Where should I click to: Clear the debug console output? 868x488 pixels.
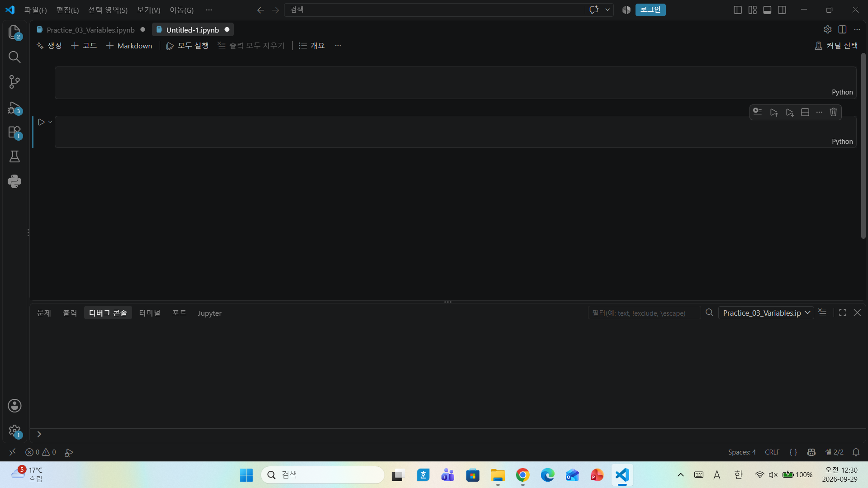(822, 313)
